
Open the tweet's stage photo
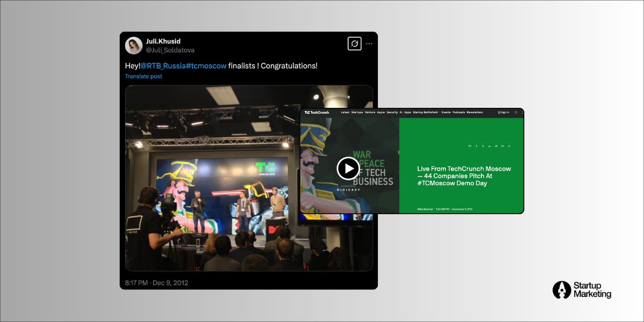coord(248,178)
